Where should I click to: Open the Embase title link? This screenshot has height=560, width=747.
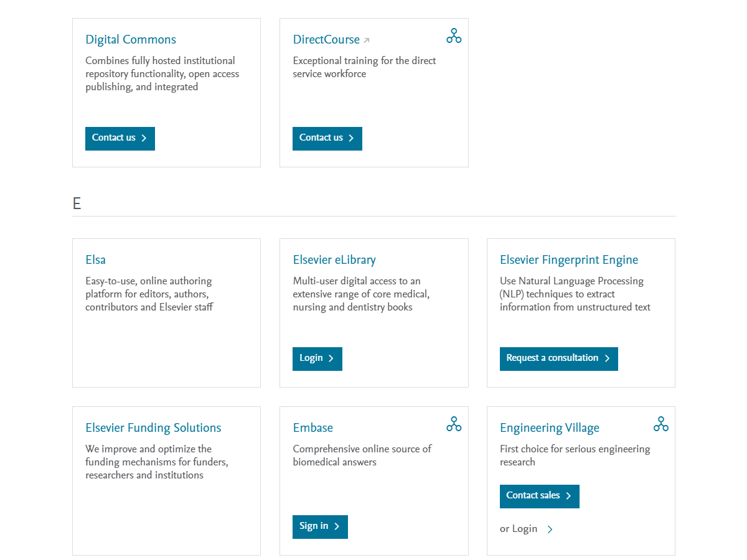312,428
